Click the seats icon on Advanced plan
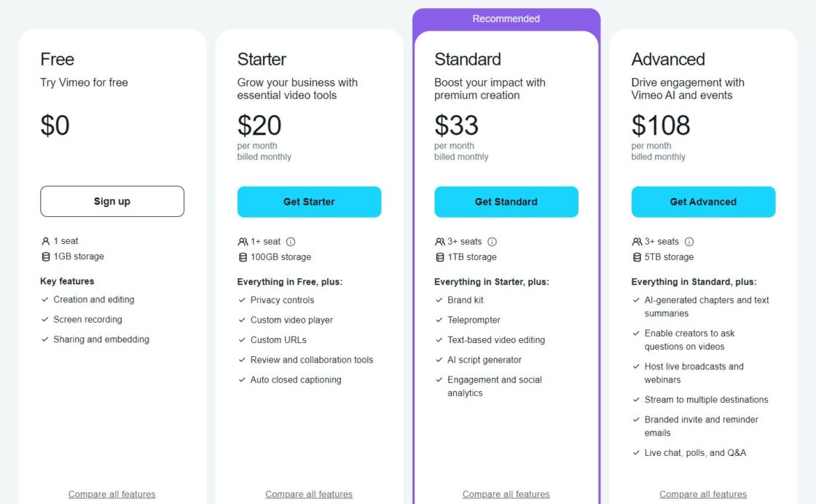Screen dimensions: 816x504 [x=635, y=240]
